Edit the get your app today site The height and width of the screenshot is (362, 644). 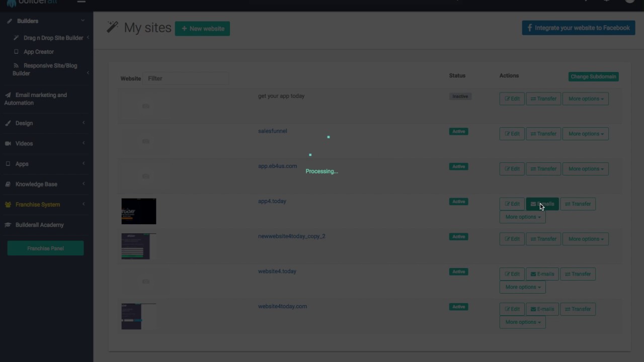(512, 99)
